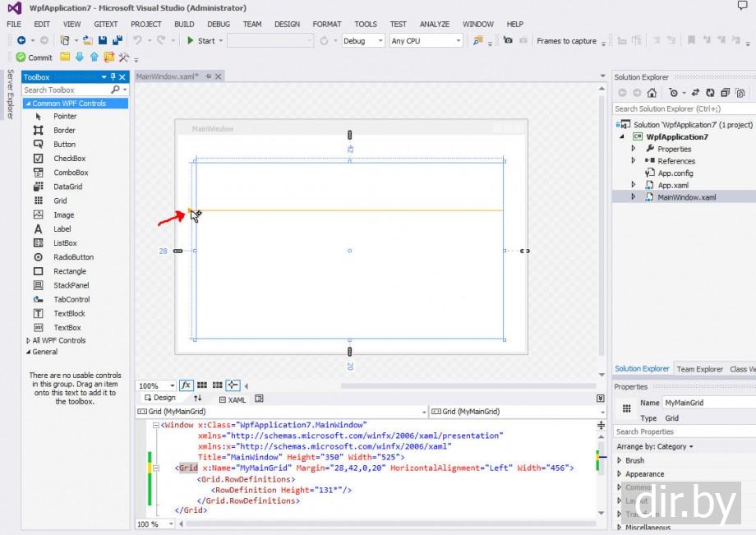Switch to the Team Explorer tab
Screen dimensions: 756x535
[699, 368]
